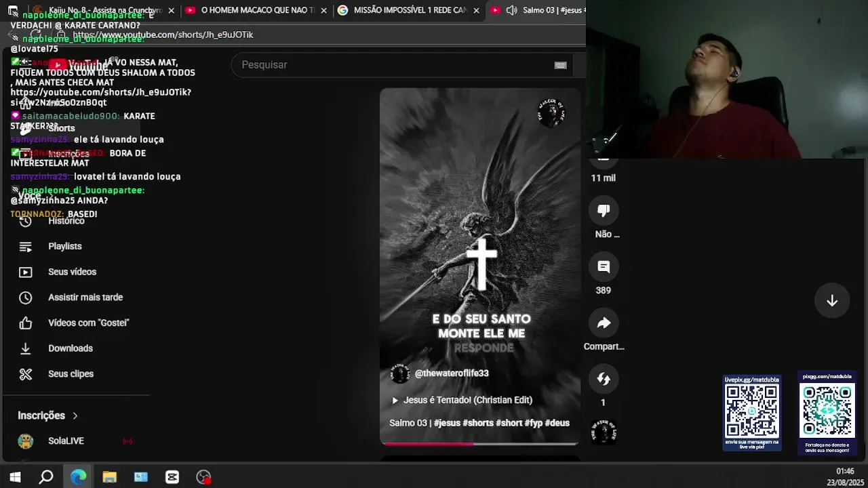
Task: Click the thumbs-up icon beside Vídeos com "Gostei"
Action: click(x=25, y=323)
